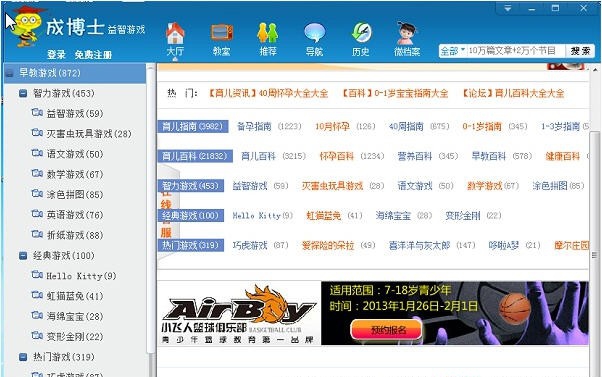
Task: Click folder icon beside 灭害虫玩具游戏(28)
Action: tap(37, 133)
